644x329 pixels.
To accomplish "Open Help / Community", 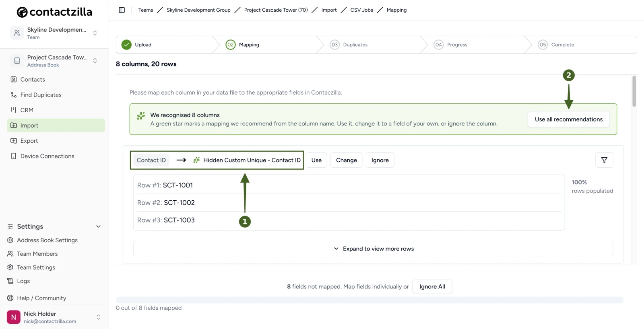I will click(41, 298).
